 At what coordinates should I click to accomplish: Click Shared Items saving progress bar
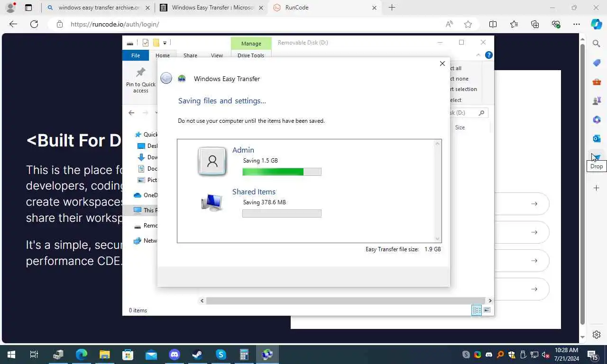point(282,213)
